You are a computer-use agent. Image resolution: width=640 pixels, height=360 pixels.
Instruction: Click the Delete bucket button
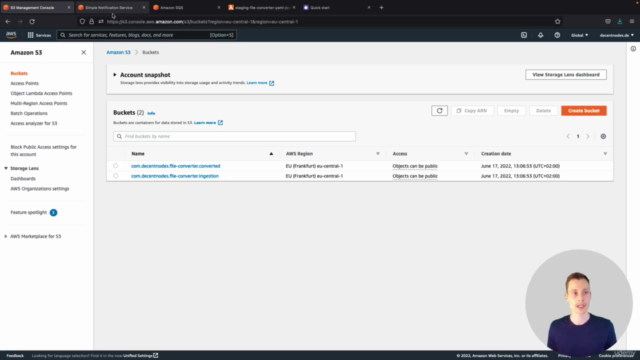543,111
